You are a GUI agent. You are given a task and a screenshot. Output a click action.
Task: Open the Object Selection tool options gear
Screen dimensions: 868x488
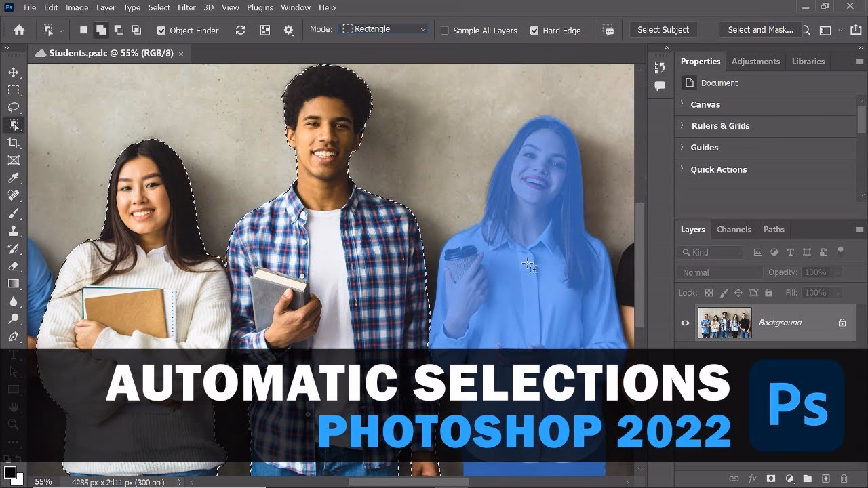pyautogui.click(x=288, y=30)
